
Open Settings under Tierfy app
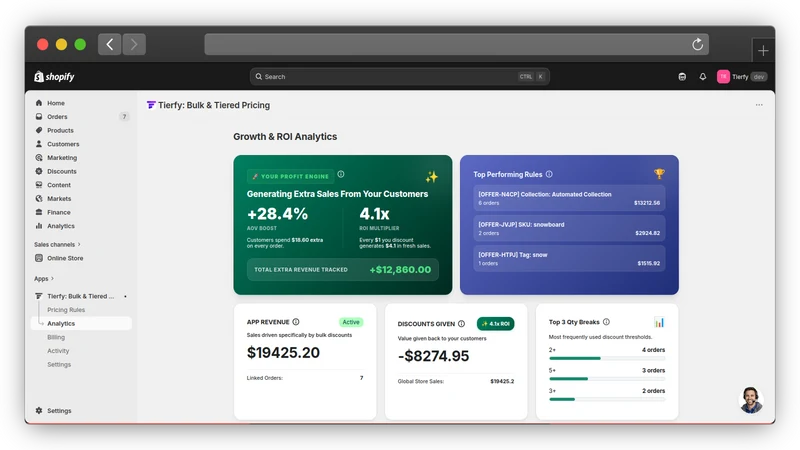[59, 365]
